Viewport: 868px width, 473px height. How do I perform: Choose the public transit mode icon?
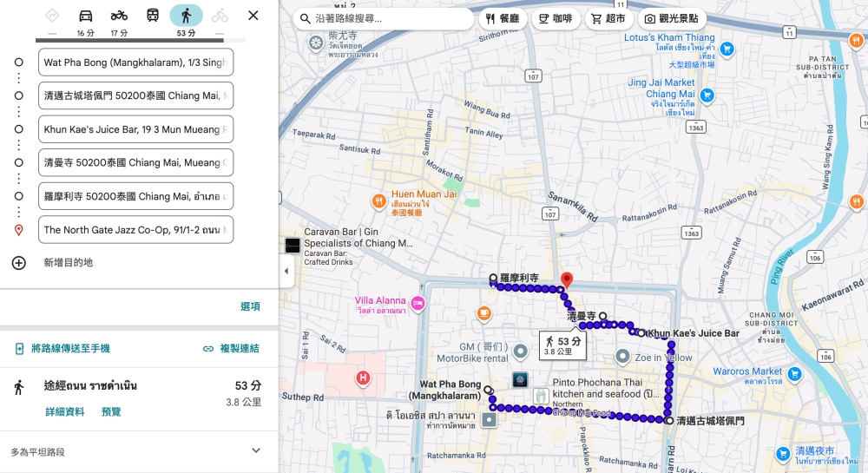coord(153,16)
